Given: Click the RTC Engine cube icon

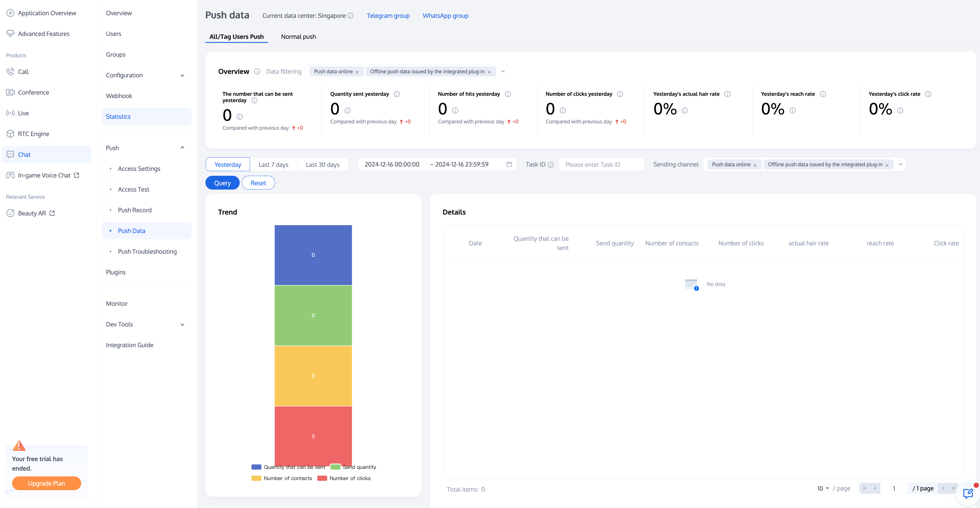Looking at the screenshot, I should click(10, 134).
